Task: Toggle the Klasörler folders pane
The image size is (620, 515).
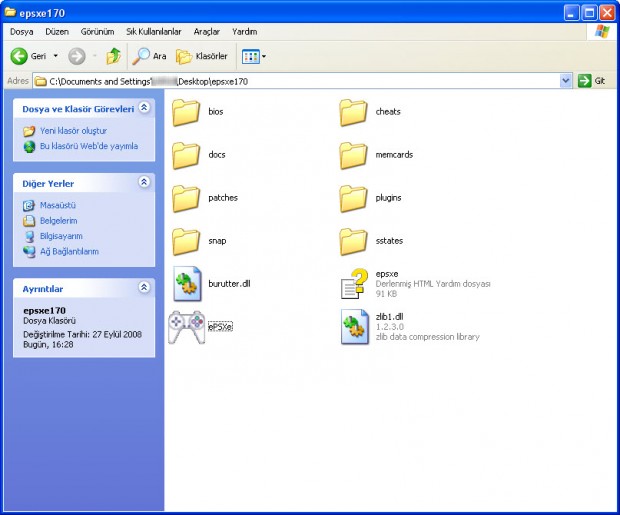Action: 202,56
